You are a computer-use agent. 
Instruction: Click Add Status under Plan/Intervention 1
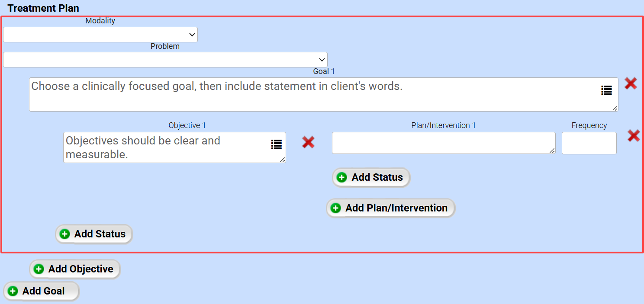pyautogui.click(x=371, y=177)
